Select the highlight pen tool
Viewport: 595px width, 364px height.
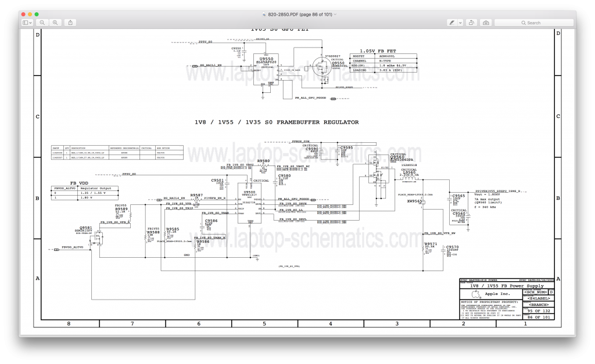pos(451,23)
